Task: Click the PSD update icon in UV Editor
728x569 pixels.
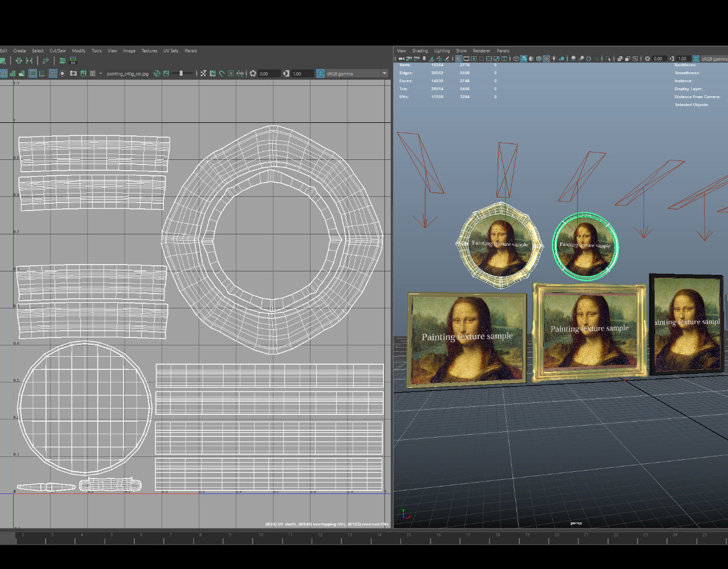Action: coord(240,73)
